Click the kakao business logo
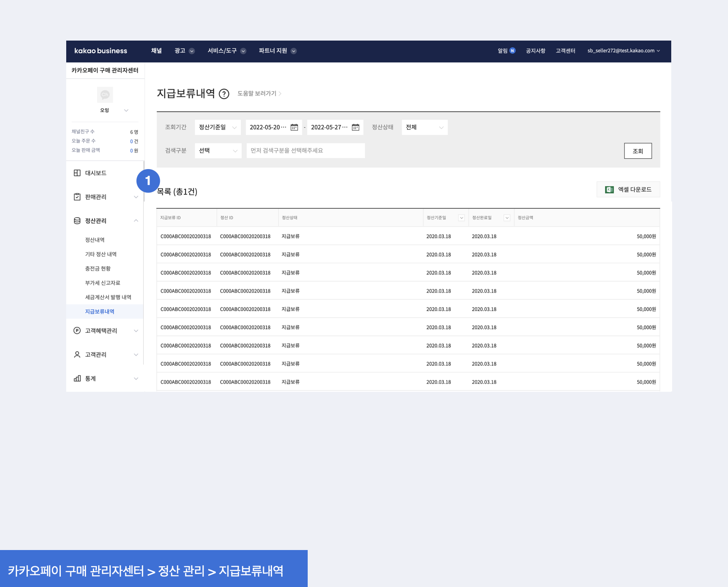 (x=100, y=51)
